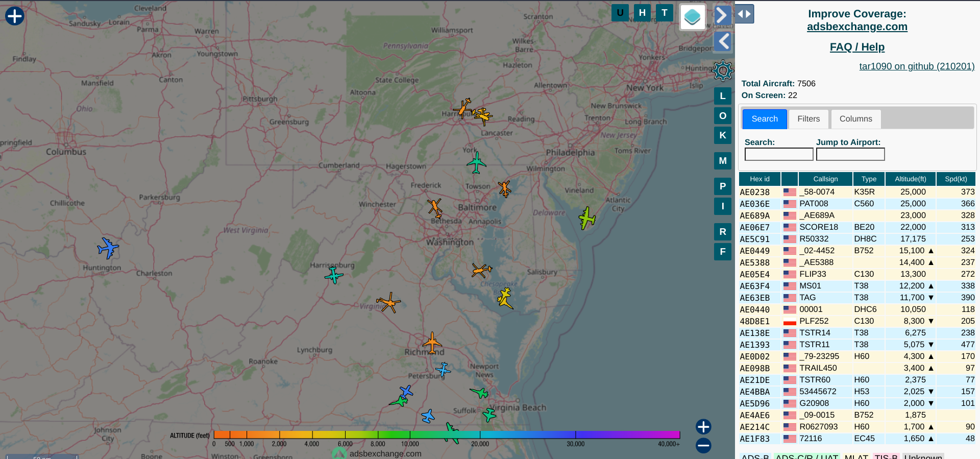Select table row with callsign FLIP33

[857, 274]
